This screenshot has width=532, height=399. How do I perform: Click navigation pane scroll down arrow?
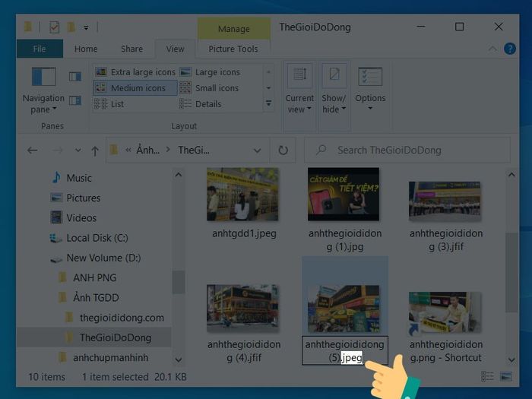[x=179, y=359]
